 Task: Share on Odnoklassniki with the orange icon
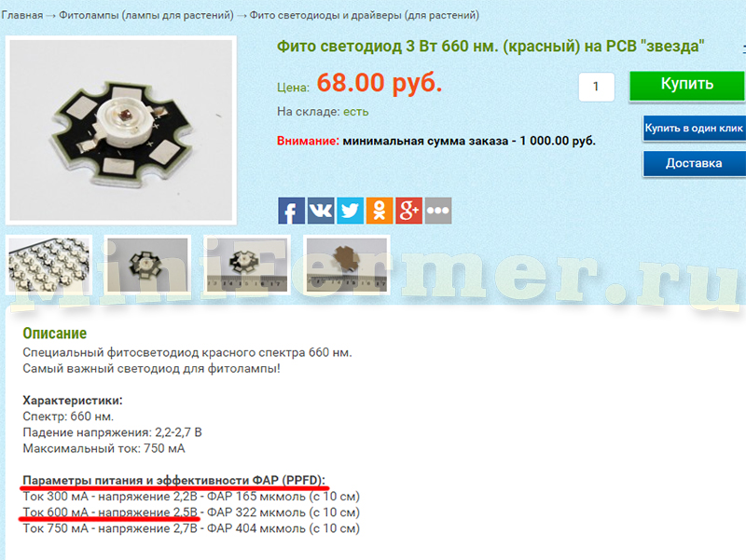tap(380, 211)
